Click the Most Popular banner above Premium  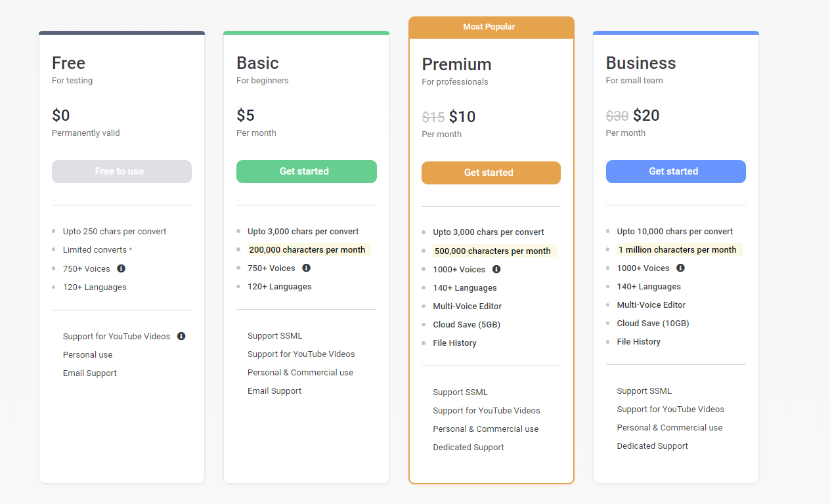(x=491, y=27)
